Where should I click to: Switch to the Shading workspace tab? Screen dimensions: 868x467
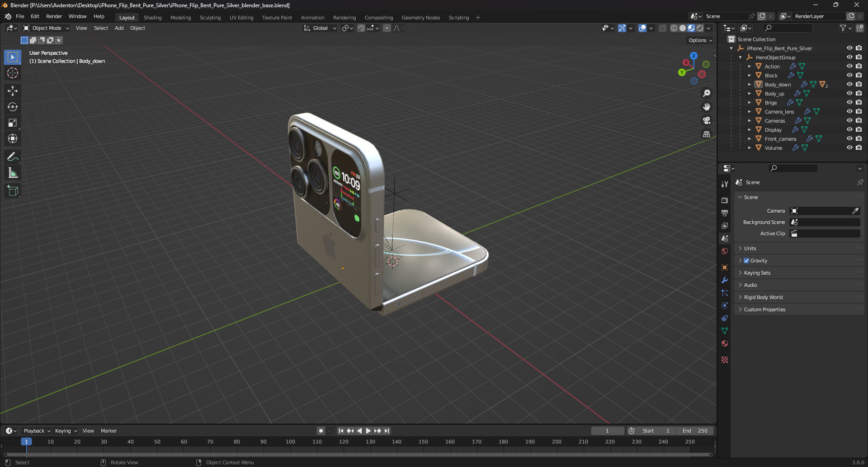[x=152, y=18]
